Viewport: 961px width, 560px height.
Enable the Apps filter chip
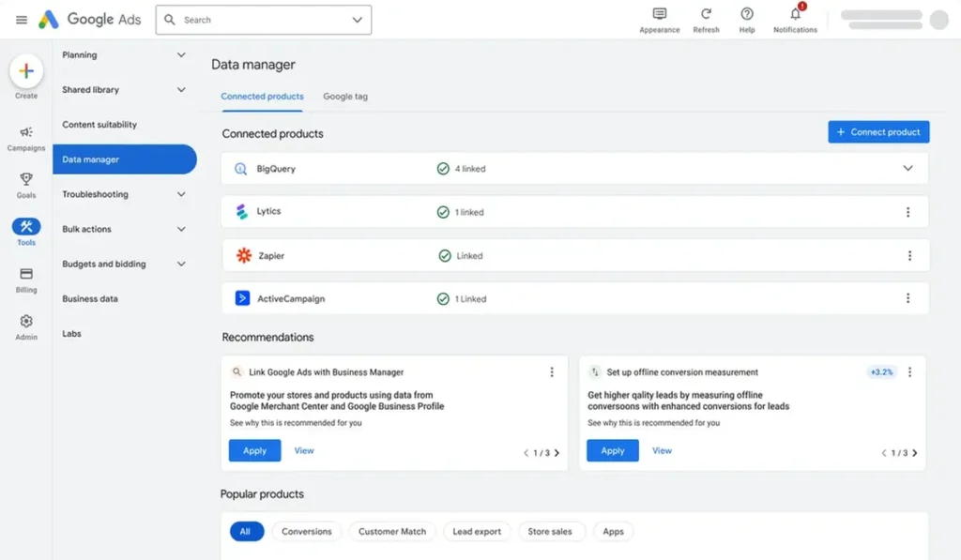[x=613, y=531]
